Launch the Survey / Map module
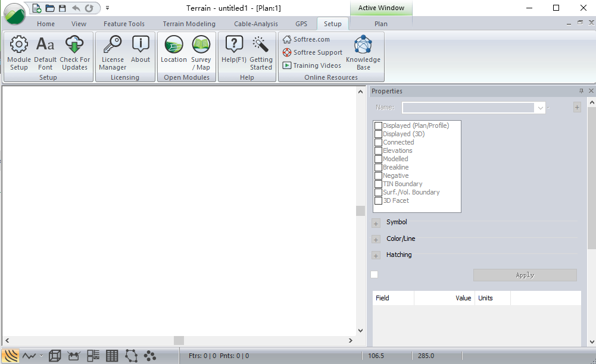Image resolution: width=596 pixels, height=364 pixels. click(x=201, y=45)
